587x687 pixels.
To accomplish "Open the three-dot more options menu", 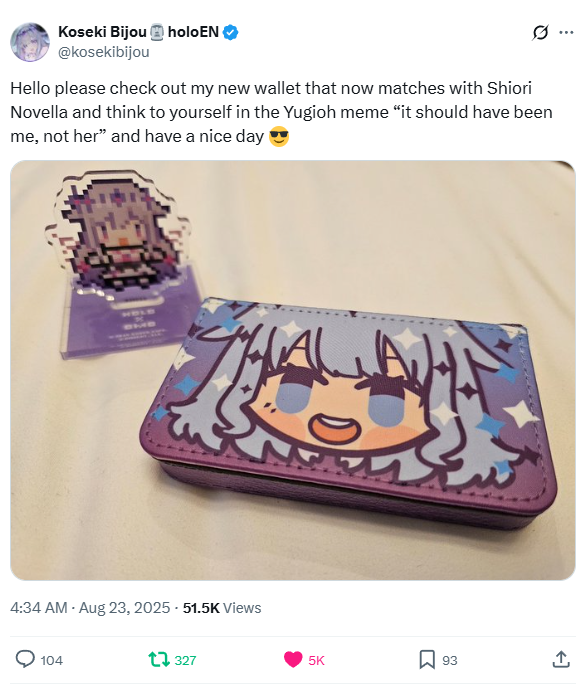I will [x=566, y=32].
